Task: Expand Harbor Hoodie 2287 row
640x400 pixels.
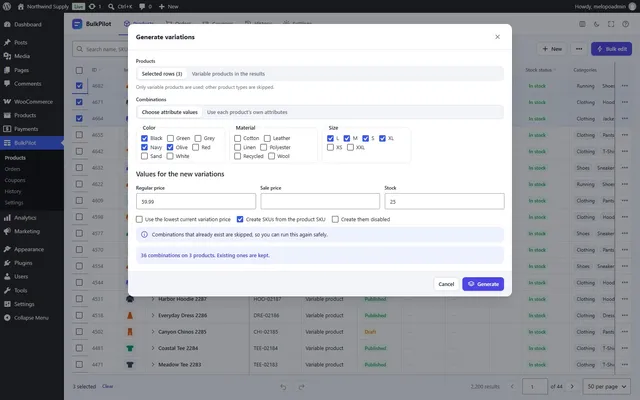Action: point(153,299)
